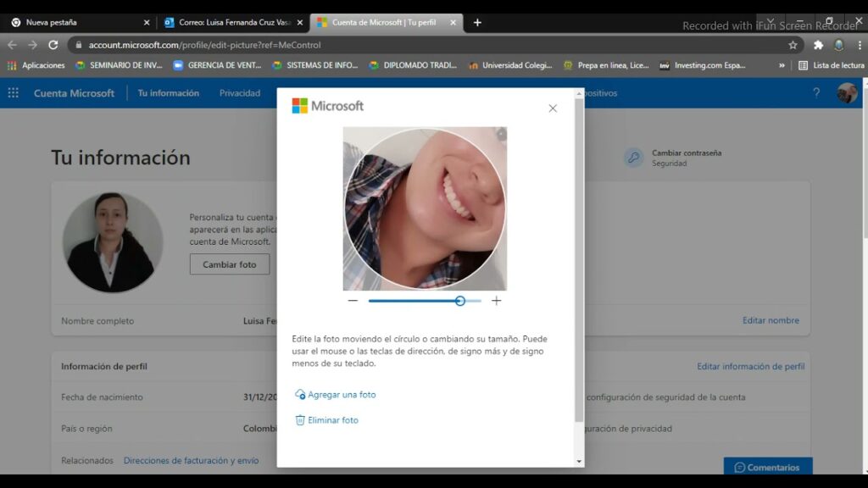Open the browser extensions puzzle icon
Screen dimensions: 868x488
(818, 45)
